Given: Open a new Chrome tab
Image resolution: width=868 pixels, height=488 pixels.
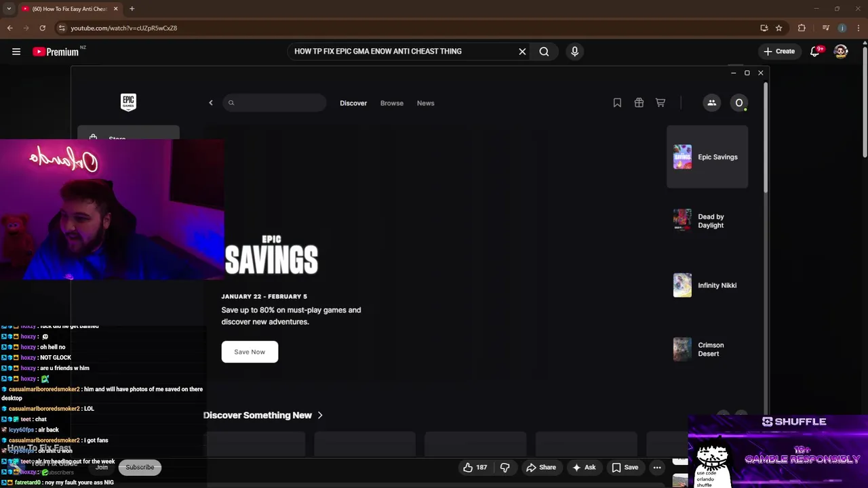Looking at the screenshot, I should [132, 9].
